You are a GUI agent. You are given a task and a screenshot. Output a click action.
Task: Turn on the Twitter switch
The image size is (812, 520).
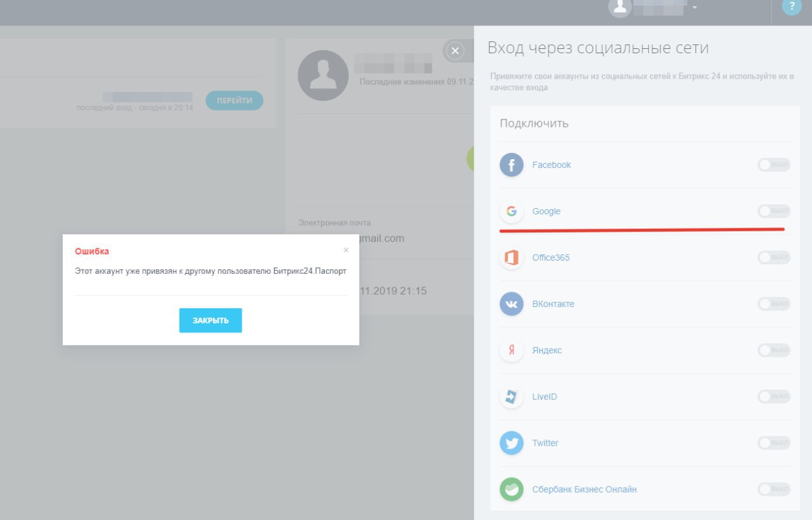coord(774,443)
